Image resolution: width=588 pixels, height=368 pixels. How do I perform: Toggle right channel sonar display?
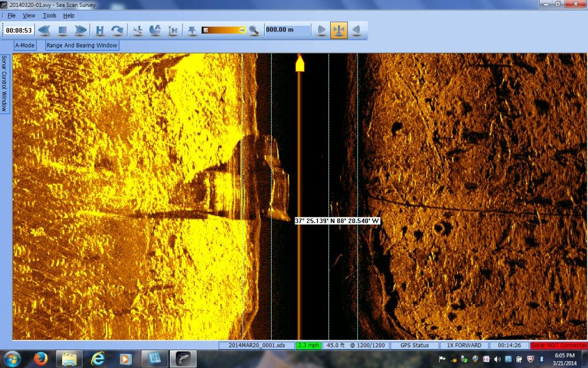(356, 30)
